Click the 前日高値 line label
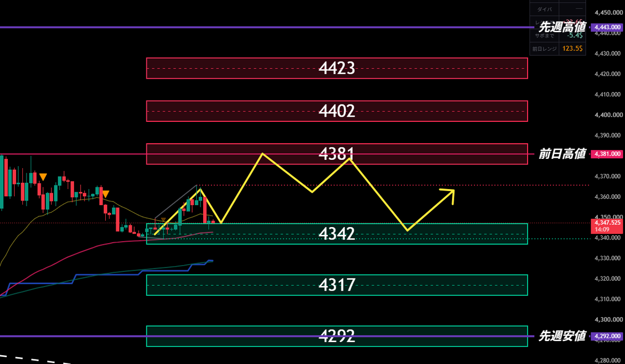This screenshot has width=625, height=364. [562, 154]
